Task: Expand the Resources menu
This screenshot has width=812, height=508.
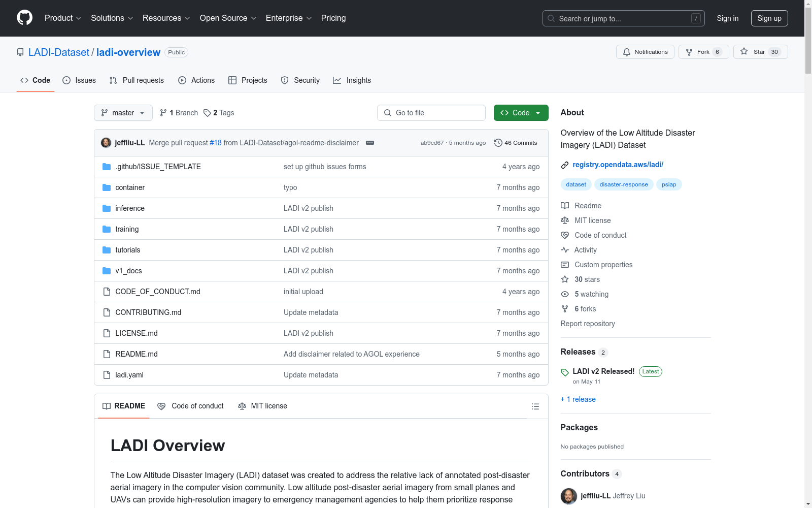Action: click(x=166, y=18)
